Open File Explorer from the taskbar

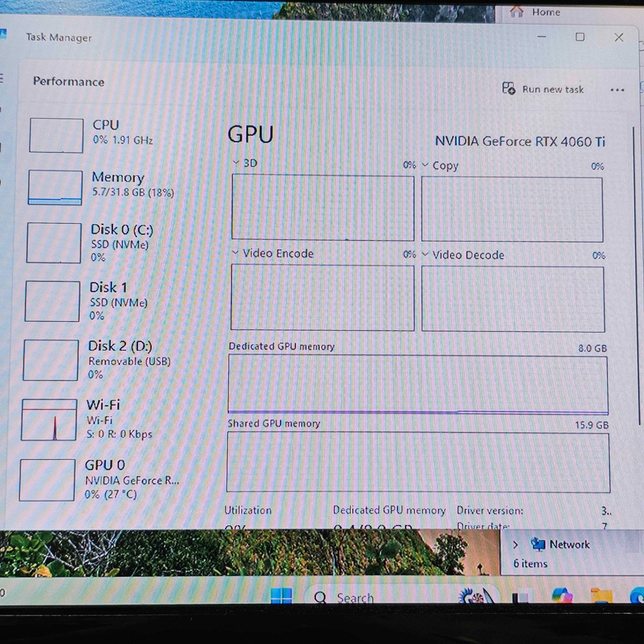click(601, 596)
